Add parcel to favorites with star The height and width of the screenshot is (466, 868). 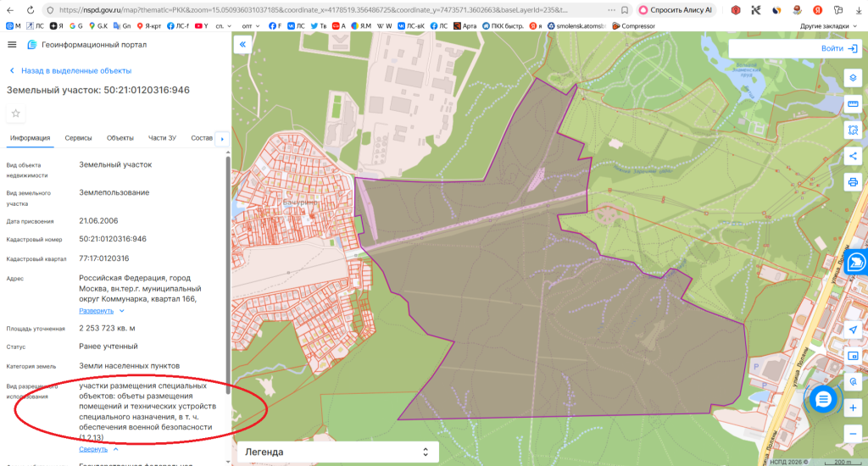point(16,113)
